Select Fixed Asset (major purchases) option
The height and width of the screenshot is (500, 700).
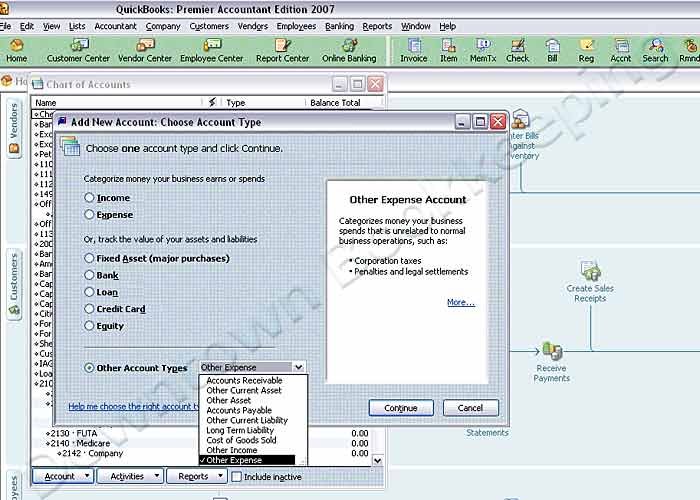tap(89, 258)
